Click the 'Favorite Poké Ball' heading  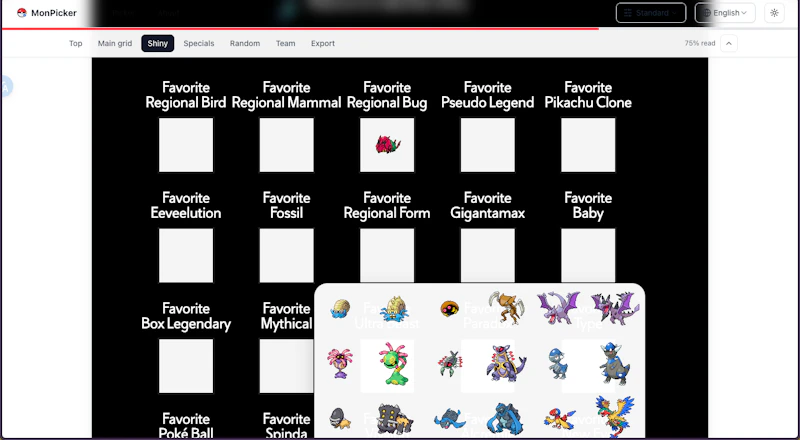(186, 426)
